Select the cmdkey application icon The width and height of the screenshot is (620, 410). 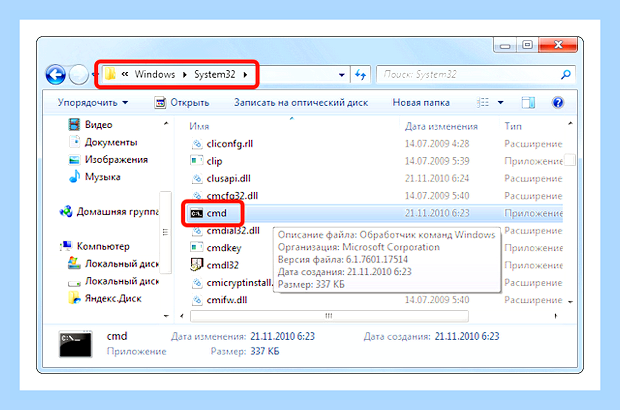197,248
